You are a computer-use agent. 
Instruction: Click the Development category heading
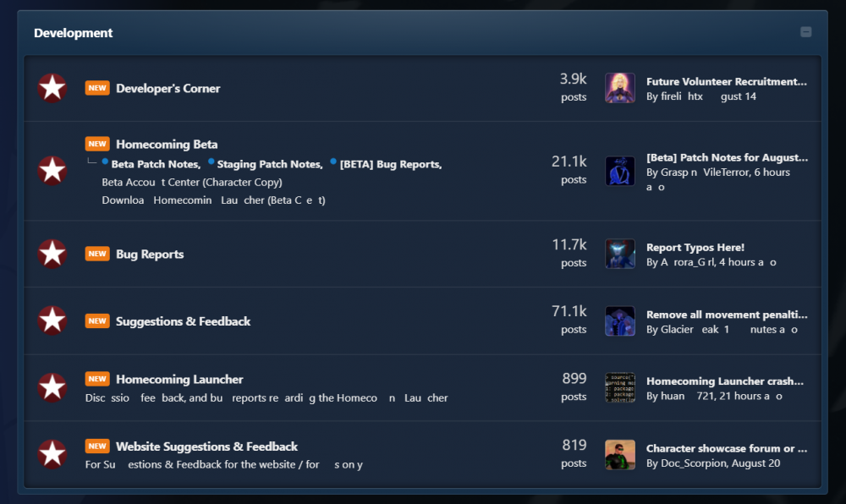(74, 33)
